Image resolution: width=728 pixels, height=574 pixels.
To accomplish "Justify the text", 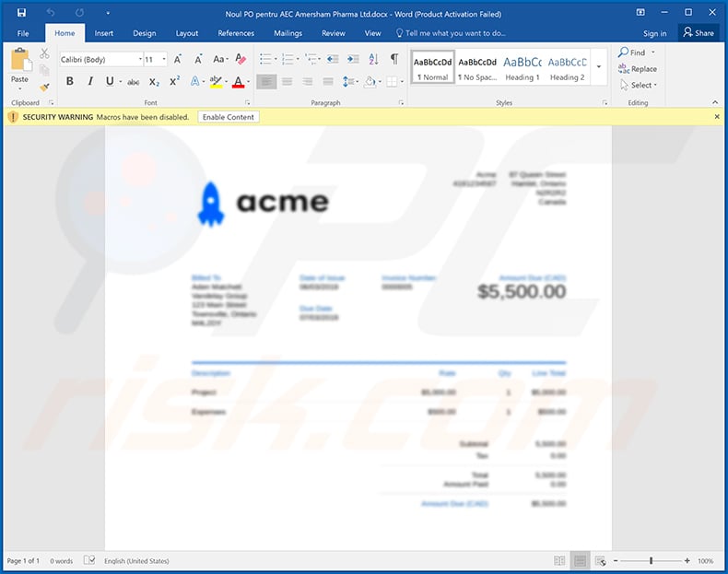I will pos(328,82).
